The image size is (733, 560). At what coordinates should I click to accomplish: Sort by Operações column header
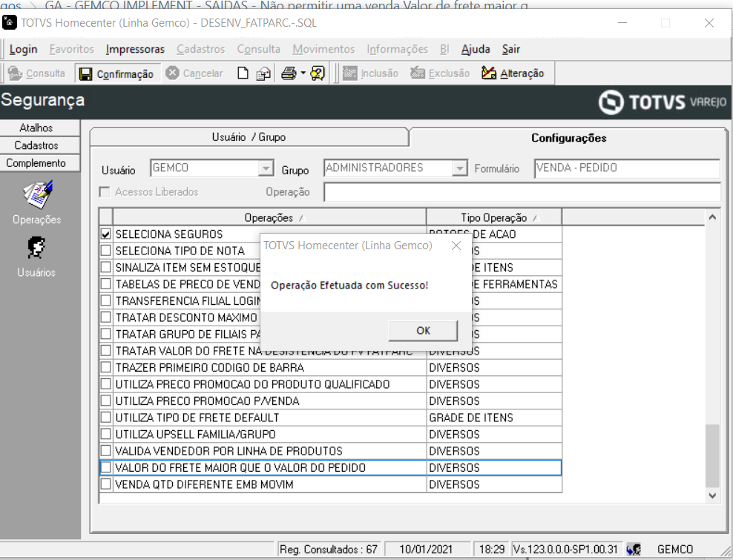[x=269, y=218]
